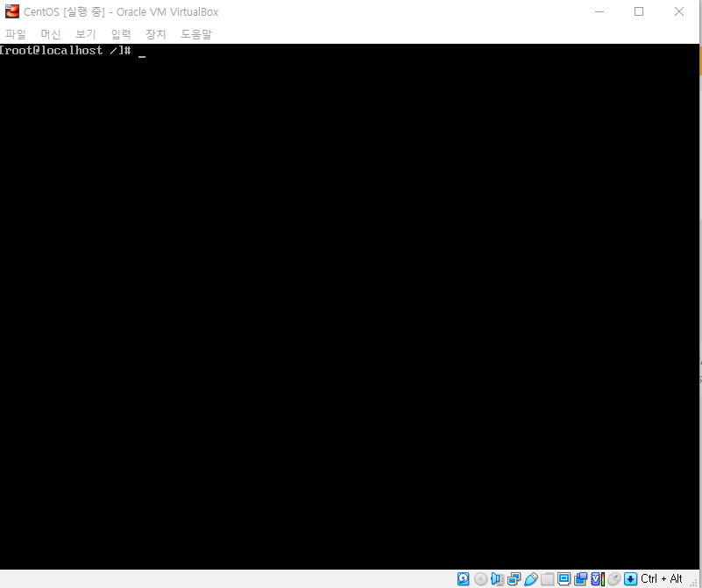Image resolution: width=702 pixels, height=588 pixels.
Task: Close the CentOS VirtualBox window
Action: tap(678, 11)
